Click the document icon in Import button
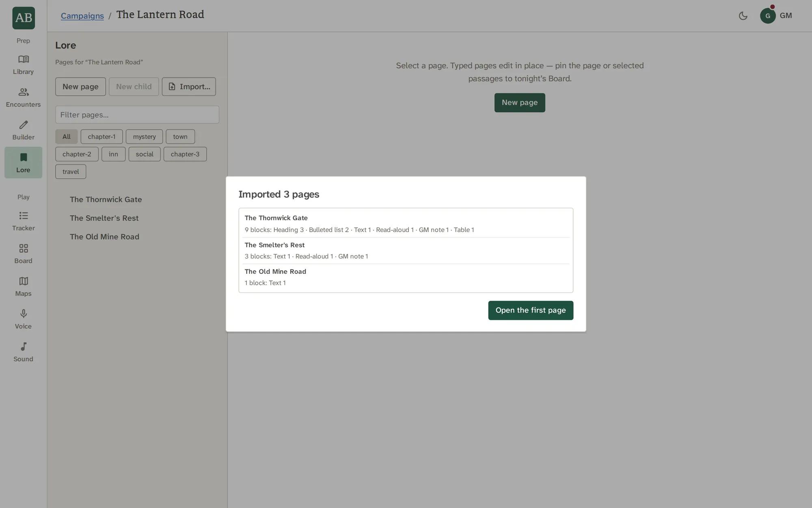 [x=172, y=87]
